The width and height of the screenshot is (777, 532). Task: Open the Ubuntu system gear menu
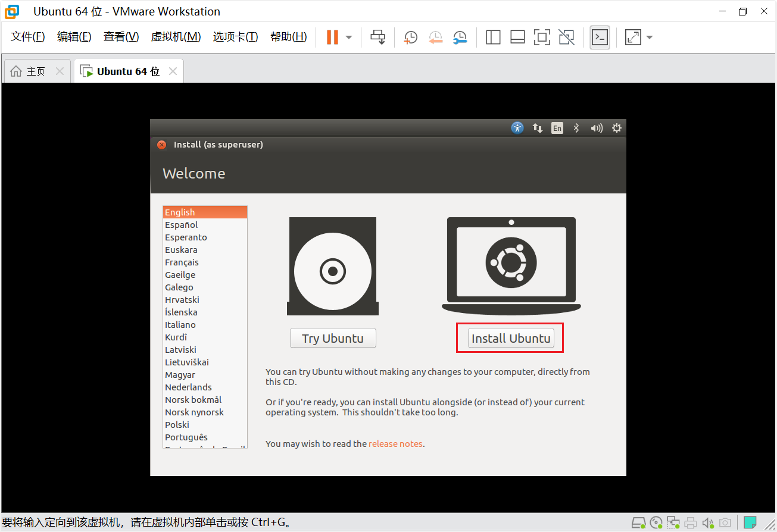click(x=617, y=128)
